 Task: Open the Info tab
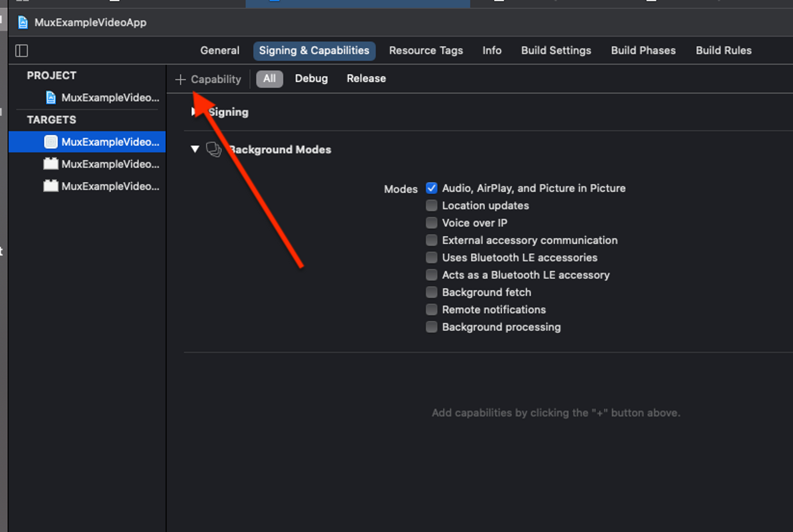point(492,51)
